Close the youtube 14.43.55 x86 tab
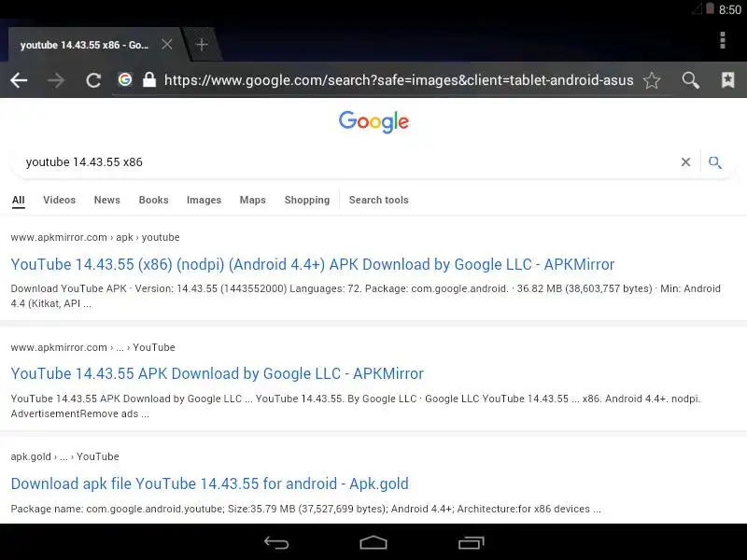Viewport: 747px width, 560px height. coord(167,44)
